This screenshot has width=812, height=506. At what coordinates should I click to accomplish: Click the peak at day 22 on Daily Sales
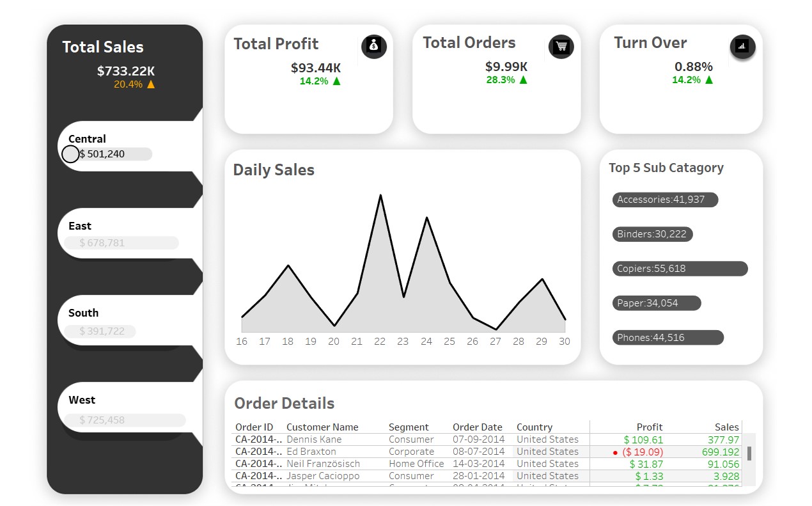pyautogui.click(x=380, y=196)
